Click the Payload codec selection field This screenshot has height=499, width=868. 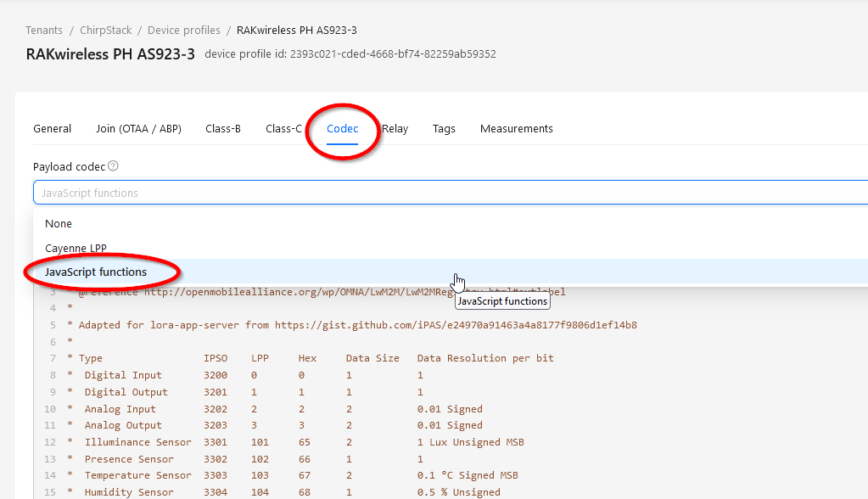(x=339, y=193)
